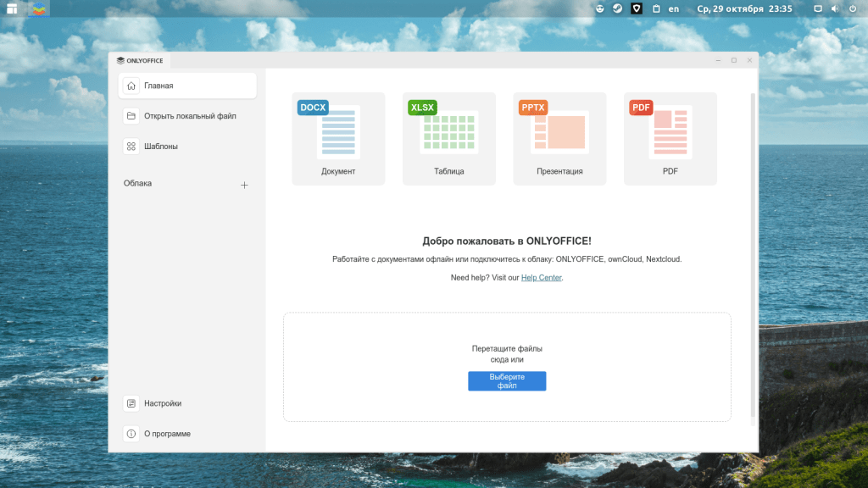Open the power menu in the top panel
The image size is (868, 488).
(852, 8)
